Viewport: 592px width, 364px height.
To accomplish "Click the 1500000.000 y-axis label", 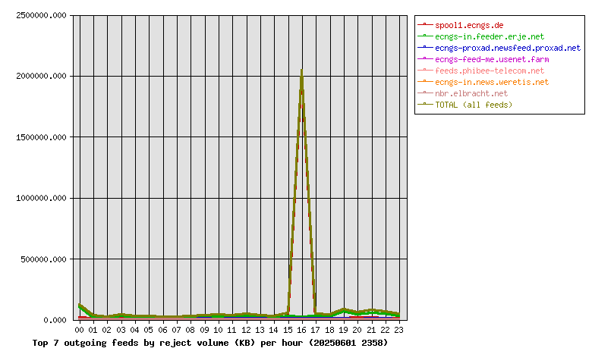I will point(41,137).
